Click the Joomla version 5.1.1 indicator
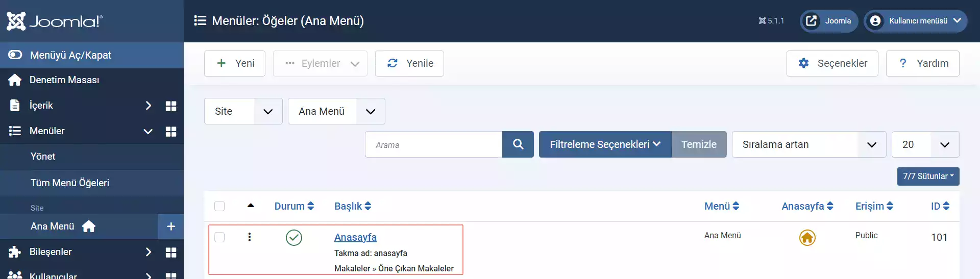 771,21
